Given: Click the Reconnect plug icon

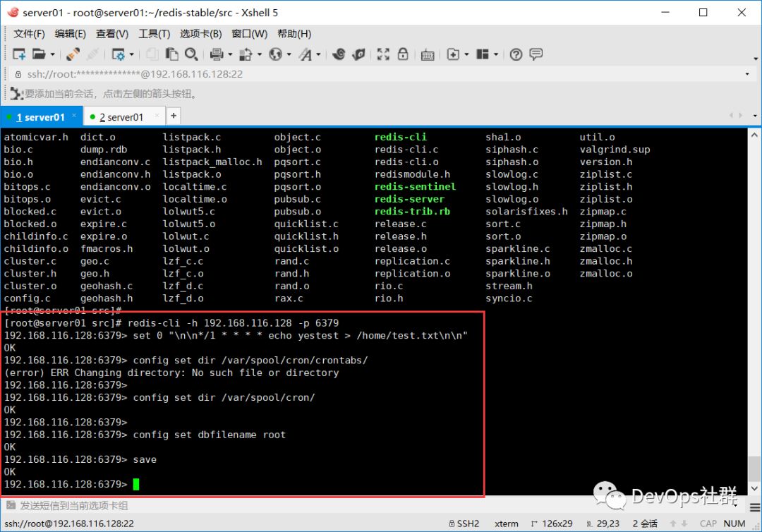Looking at the screenshot, I should pyautogui.click(x=73, y=54).
